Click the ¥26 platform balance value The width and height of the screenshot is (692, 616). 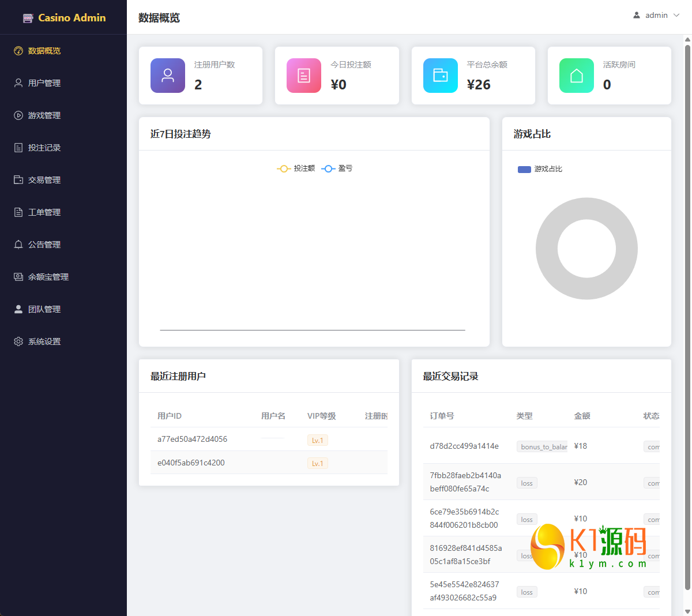pyautogui.click(x=479, y=85)
